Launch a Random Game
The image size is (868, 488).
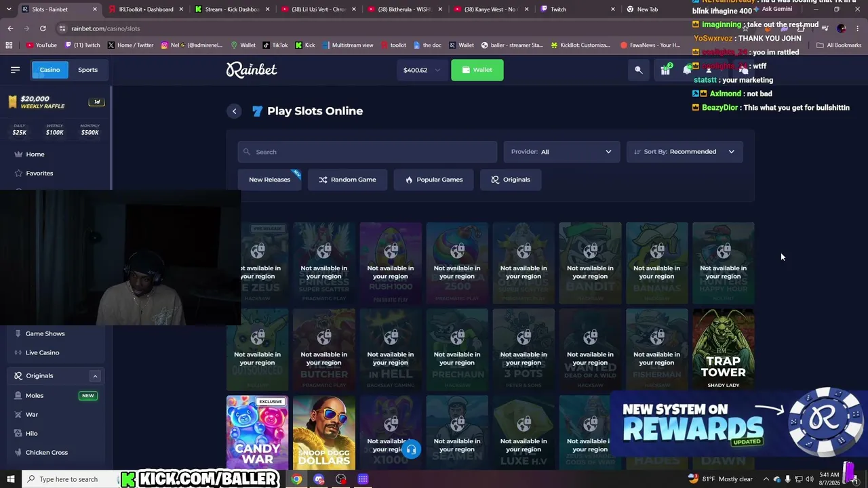[x=347, y=180]
